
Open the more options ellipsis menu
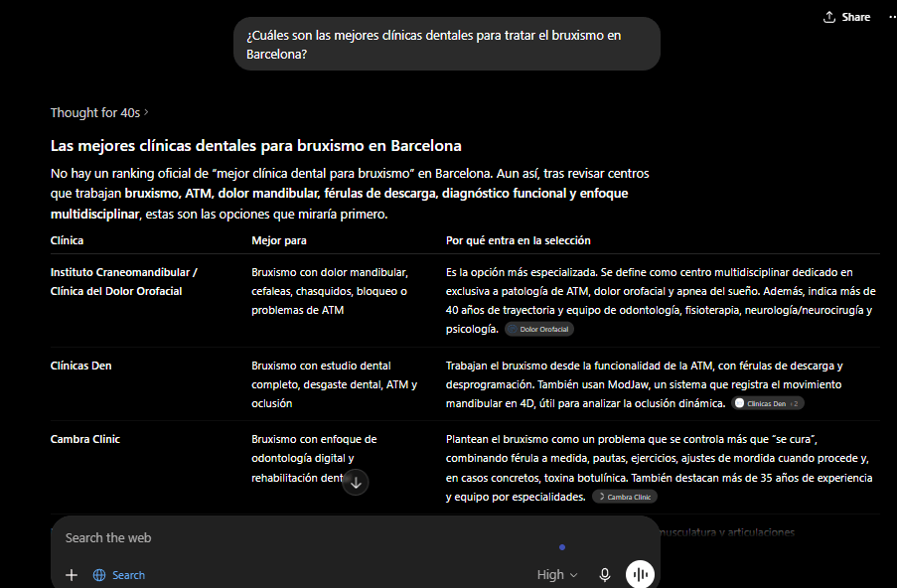coord(892,17)
